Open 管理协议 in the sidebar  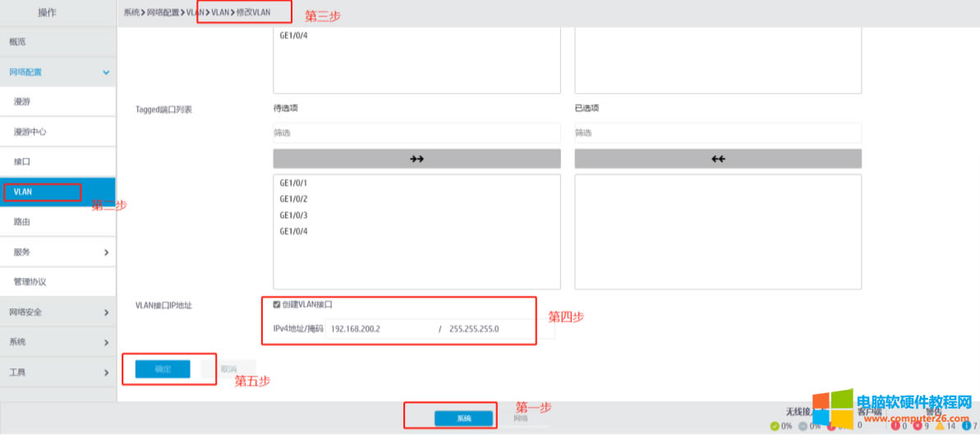pos(30,282)
